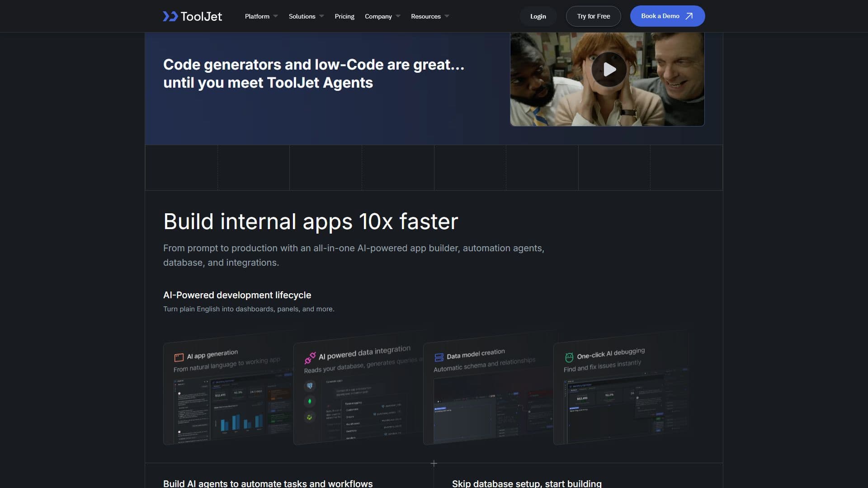This screenshot has width=868, height=488.
Task: Expand the Solutions dropdown arrow
Action: coord(321,16)
